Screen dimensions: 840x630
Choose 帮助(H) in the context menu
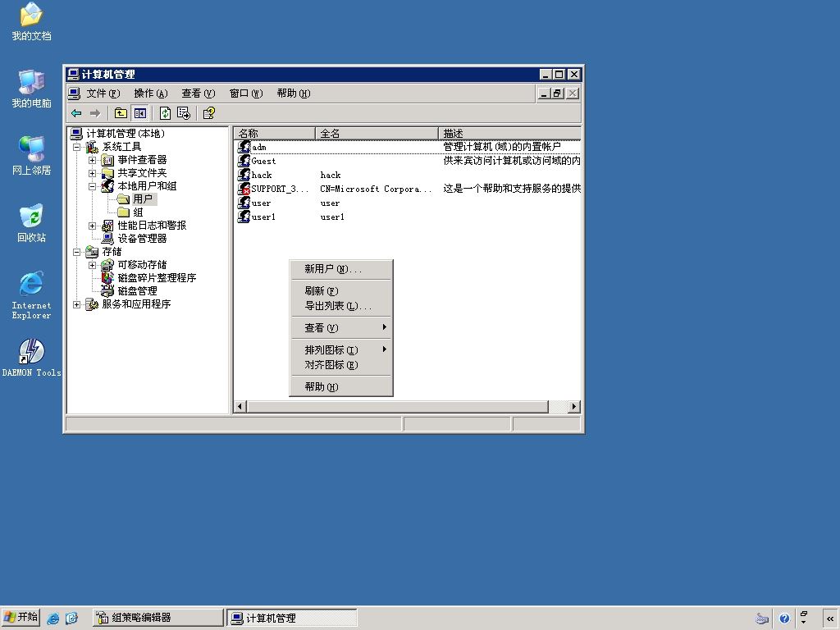(x=341, y=387)
